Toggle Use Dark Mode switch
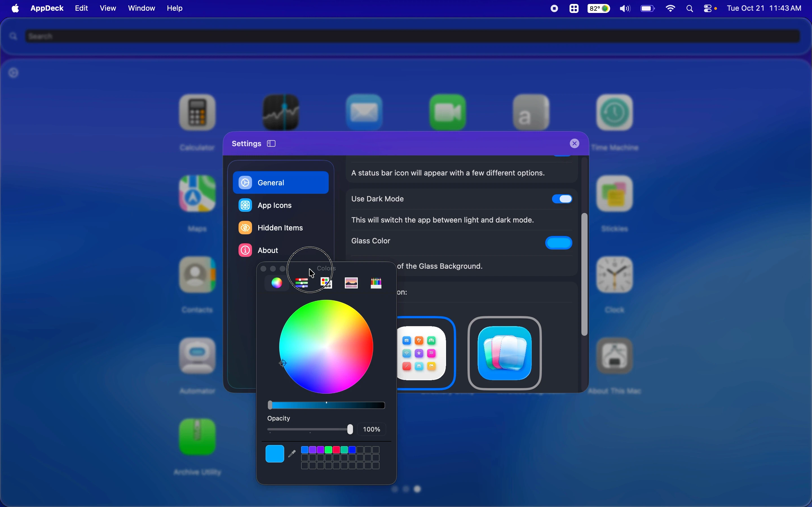812x507 pixels. [562, 199]
